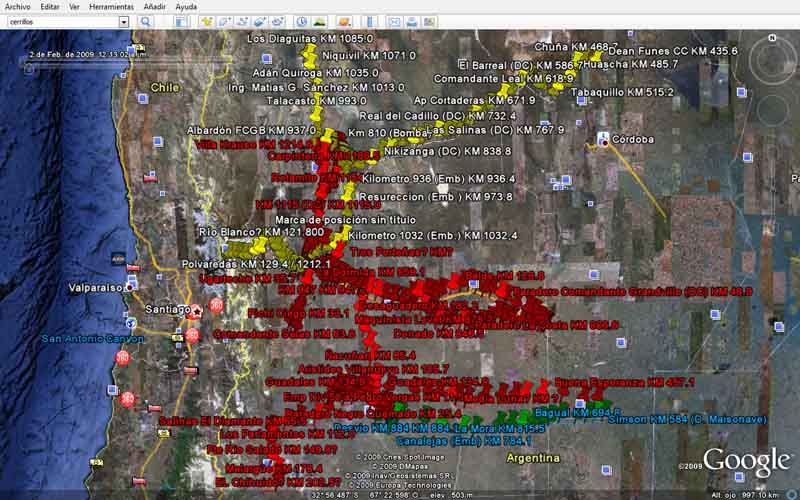Select 'Ap Cortaderas KM 671.9' label
The image size is (800, 500).
click(x=474, y=101)
